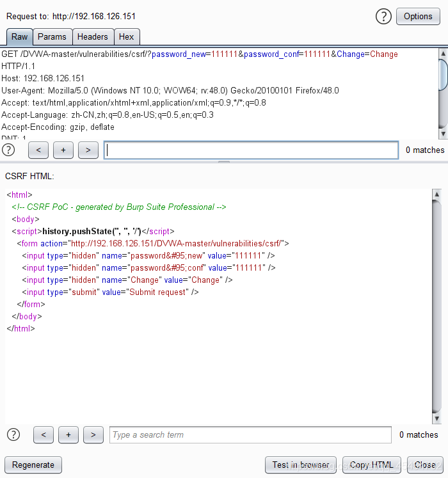The width and height of the screenshot is (448, 478).
Task: Click the User-Agent header line
Action: 170,90
